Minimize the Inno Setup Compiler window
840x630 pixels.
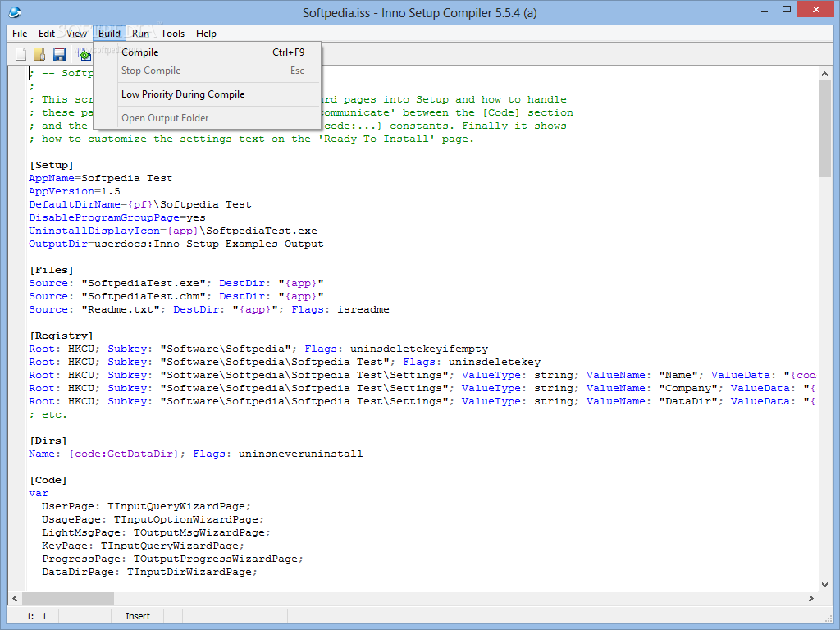[x=765, y=10]
